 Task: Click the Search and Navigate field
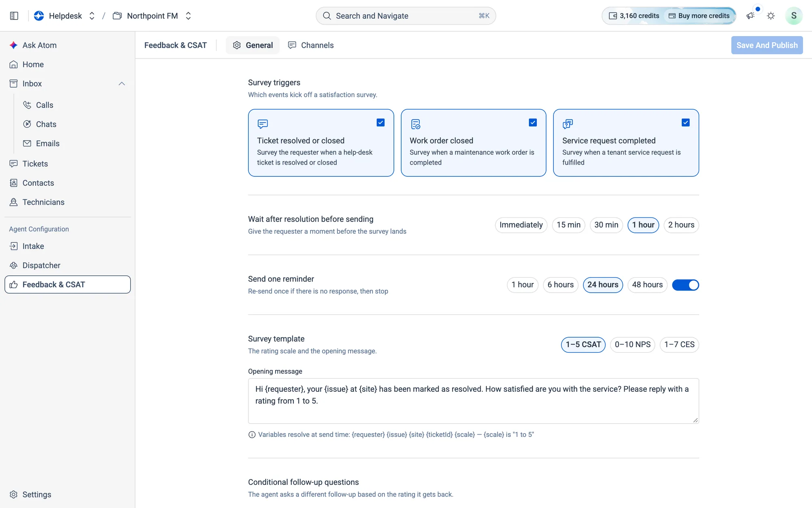pos(406,16)
